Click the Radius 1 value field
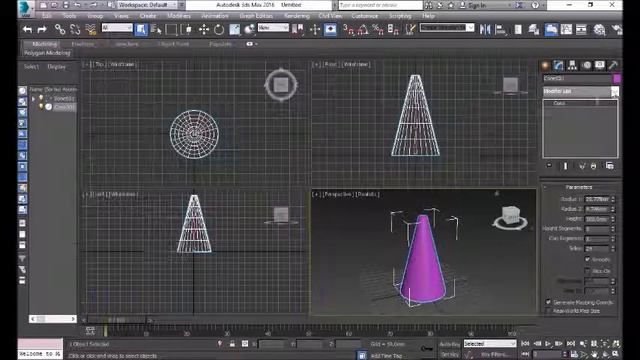This screenshot has height=360, width=640. (597, 199)
